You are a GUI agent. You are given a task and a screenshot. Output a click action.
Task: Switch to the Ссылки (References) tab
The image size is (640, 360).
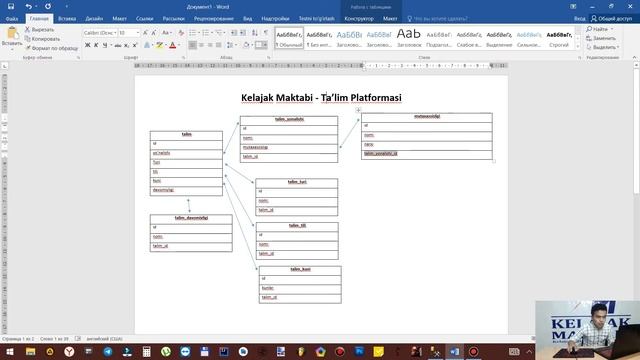tap(144, 19)
